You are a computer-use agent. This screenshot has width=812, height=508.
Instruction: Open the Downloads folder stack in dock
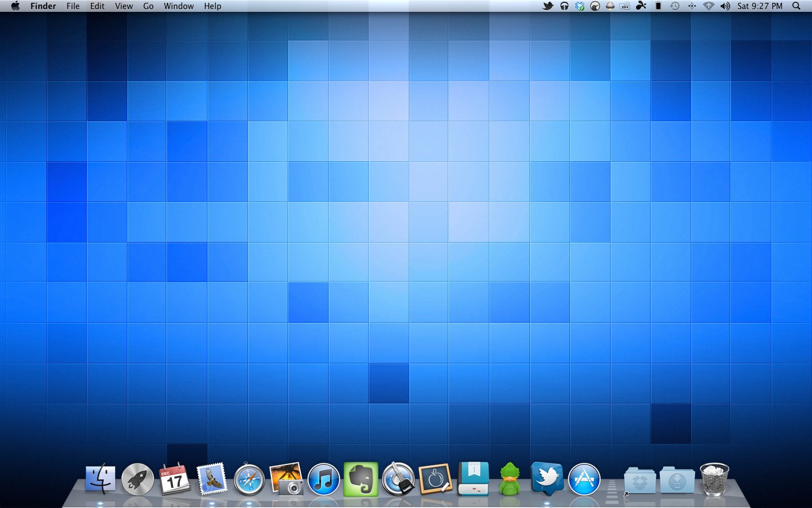tap(677, 480)
